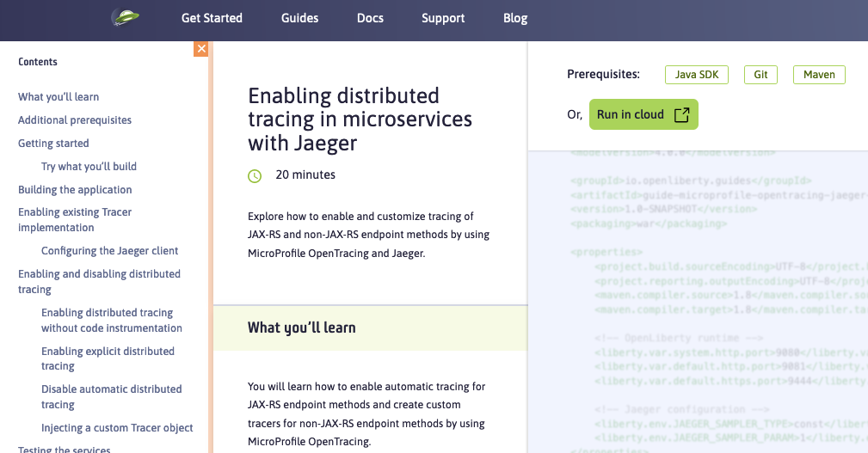This screenshot has height=453, width=868.
Task: Close the Contents sidebar with X
Action: coord(201,49)
